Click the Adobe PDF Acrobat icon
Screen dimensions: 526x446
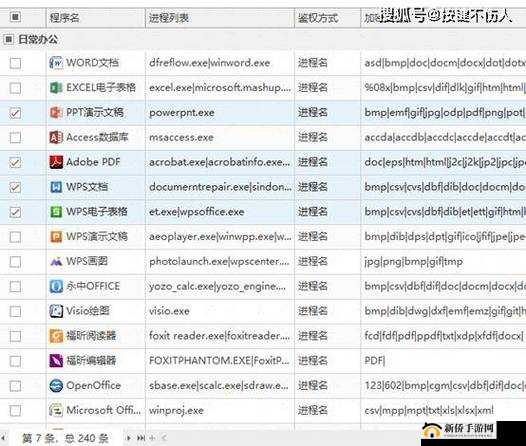click(x=56, y=162)
